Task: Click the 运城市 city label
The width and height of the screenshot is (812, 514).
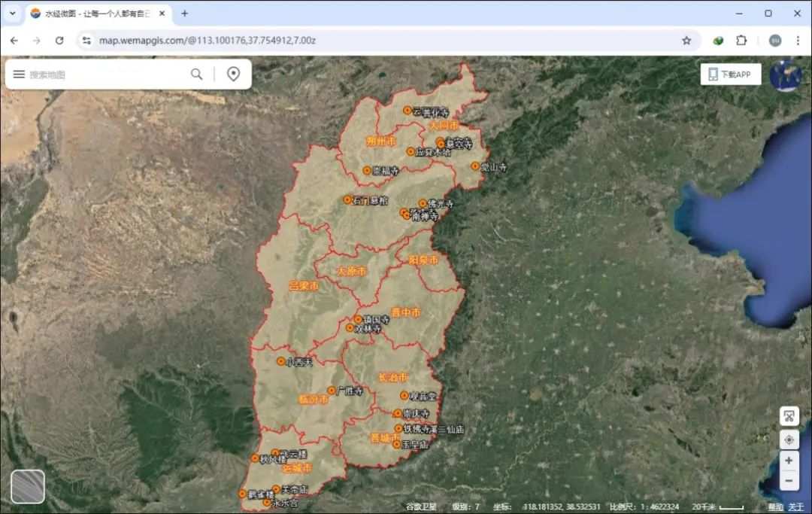Action: point(297,468)
